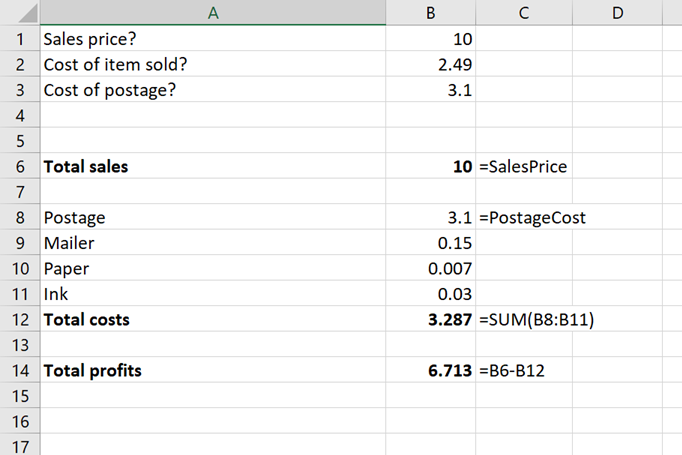
Task: Select the sales price value 10 in row 1
Action: tap(431, 39)
